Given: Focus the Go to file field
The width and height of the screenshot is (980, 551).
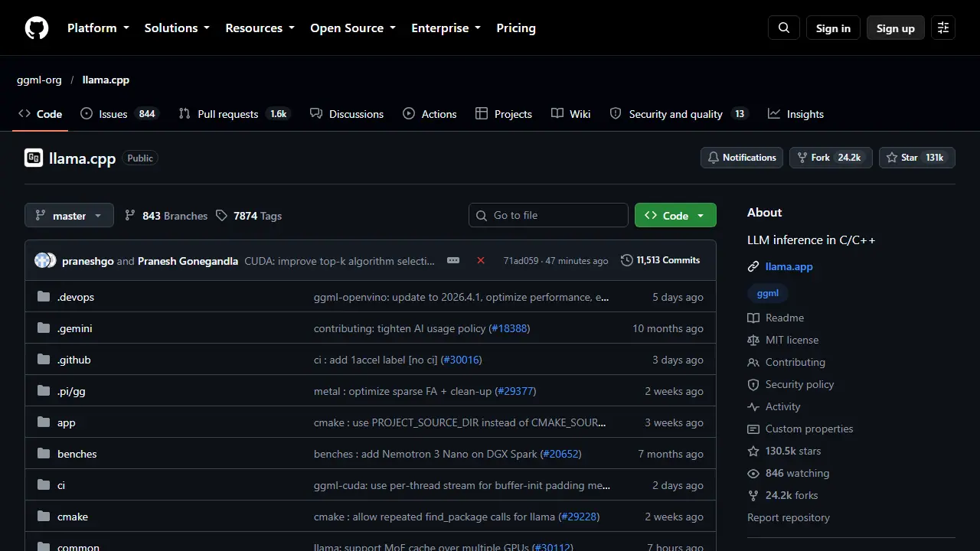Looking at the screenshot, I should point(548,215).
